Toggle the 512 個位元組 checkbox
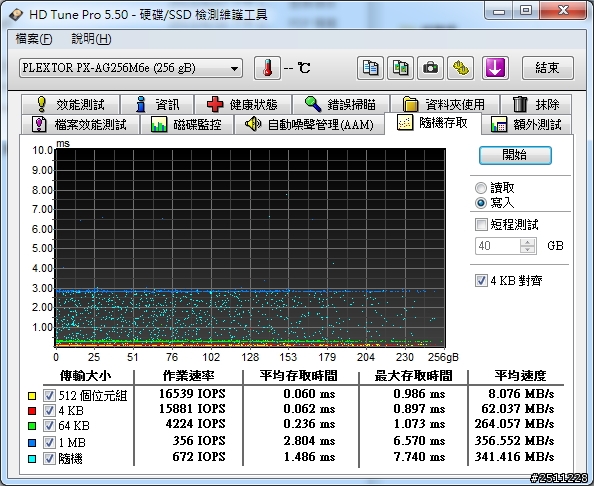 [49, 395]
